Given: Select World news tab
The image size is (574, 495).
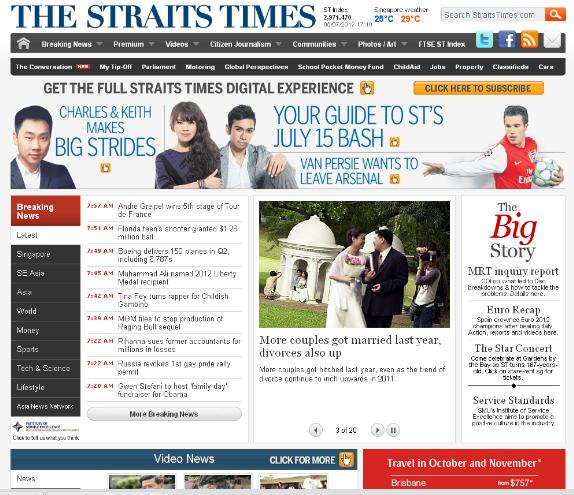Looking at the screenshot, I should pyautogui.click(x=45, y=311).
